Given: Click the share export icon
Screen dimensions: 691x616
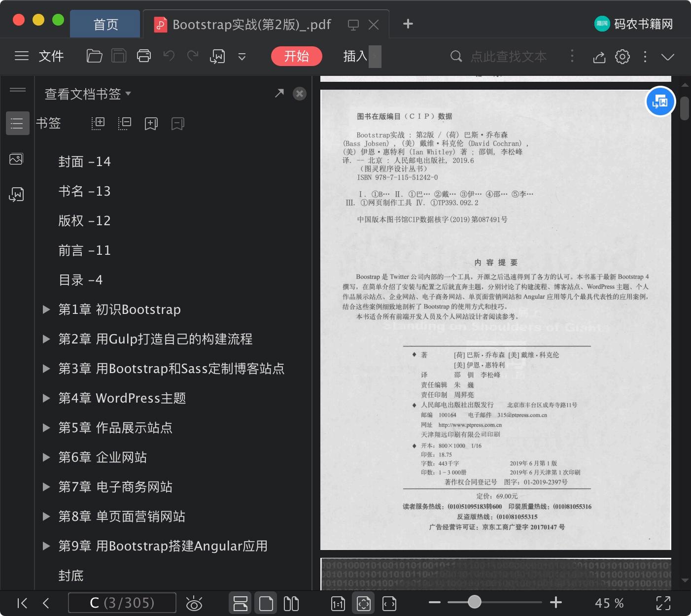Looking at the screenshot, I should click(599, 57).
